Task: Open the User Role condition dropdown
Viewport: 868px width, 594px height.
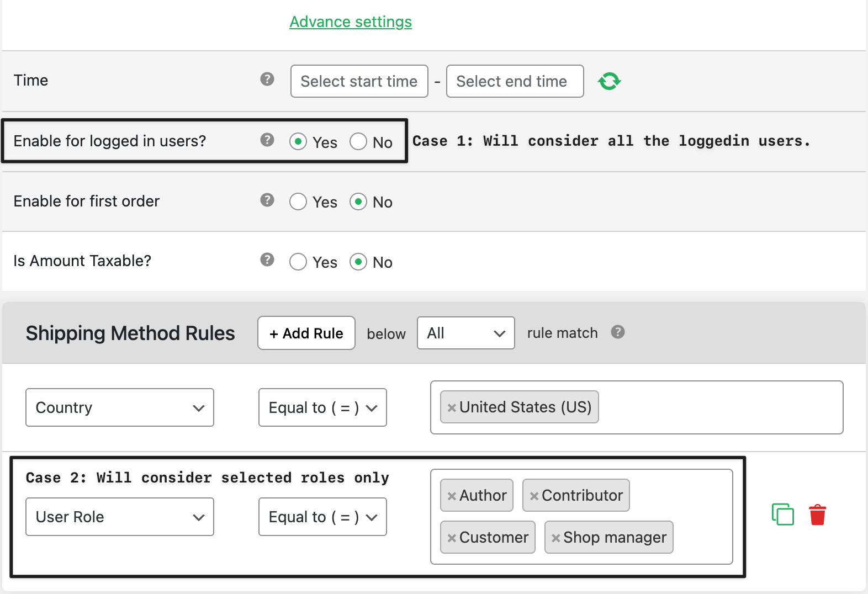Action: click(120, 517)
